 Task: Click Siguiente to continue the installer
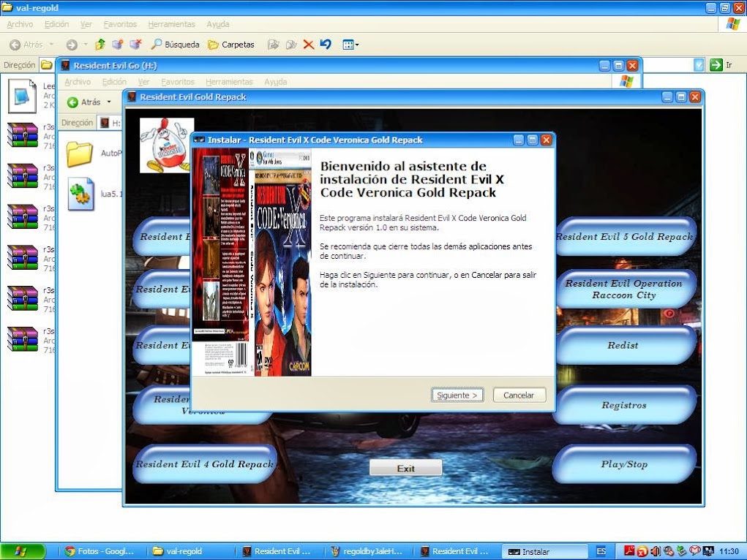pos(457,396)
